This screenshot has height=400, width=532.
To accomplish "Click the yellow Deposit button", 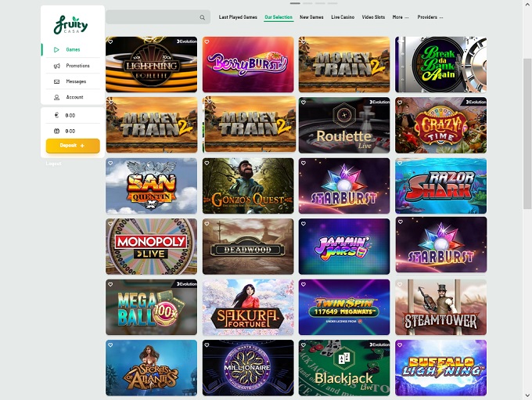I will (x=73, y=146).
